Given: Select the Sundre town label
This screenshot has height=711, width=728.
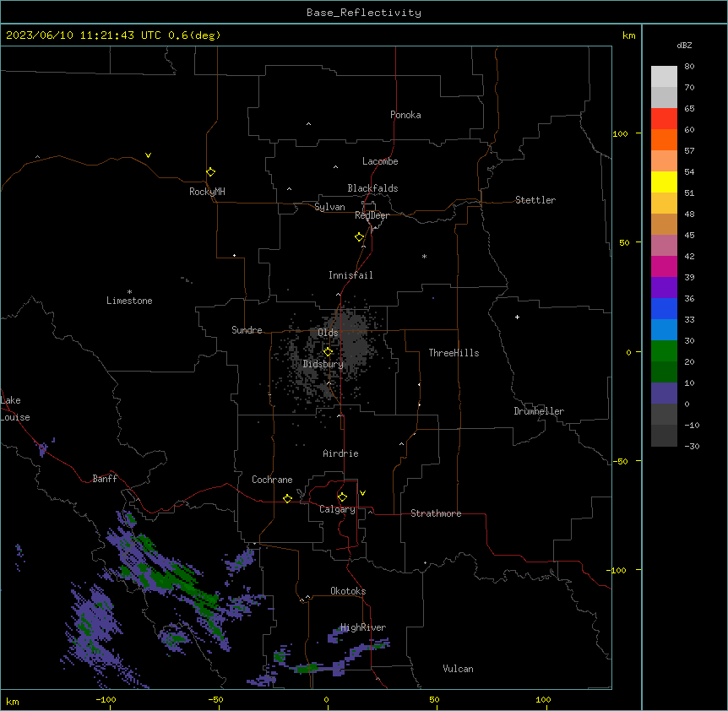Looking at the screenshot, I should click(247, 330).
